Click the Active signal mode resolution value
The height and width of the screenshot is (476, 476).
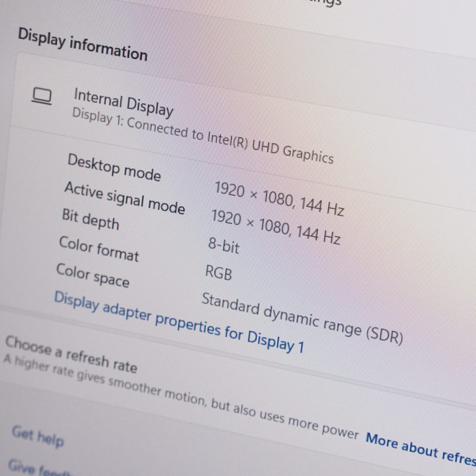[276, 227]
